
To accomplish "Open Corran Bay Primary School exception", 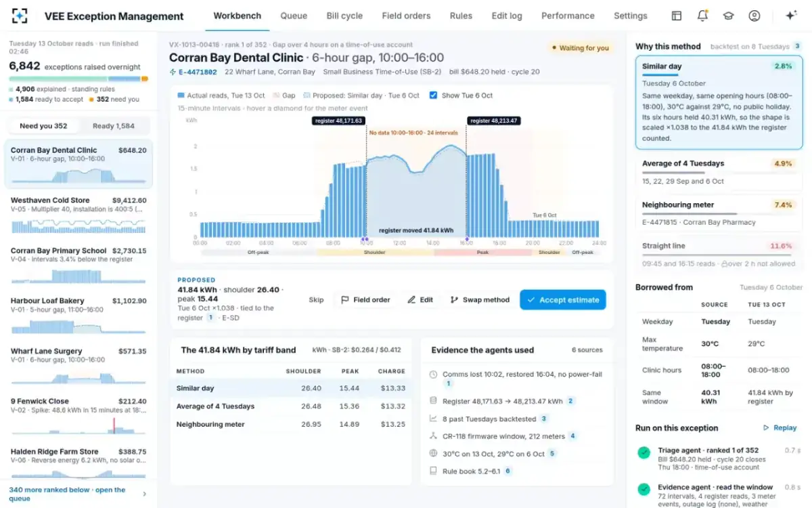I will [x=78, y=265].
